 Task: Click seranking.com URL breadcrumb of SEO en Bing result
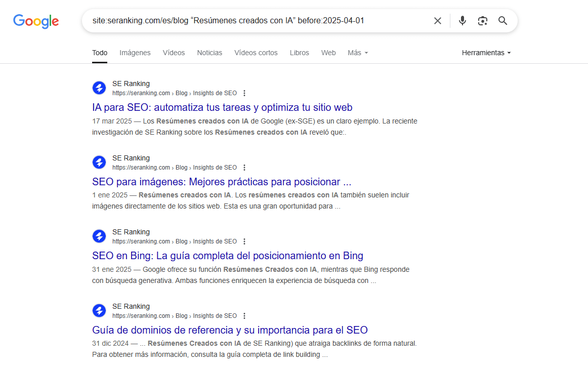[x=175, y=241]
